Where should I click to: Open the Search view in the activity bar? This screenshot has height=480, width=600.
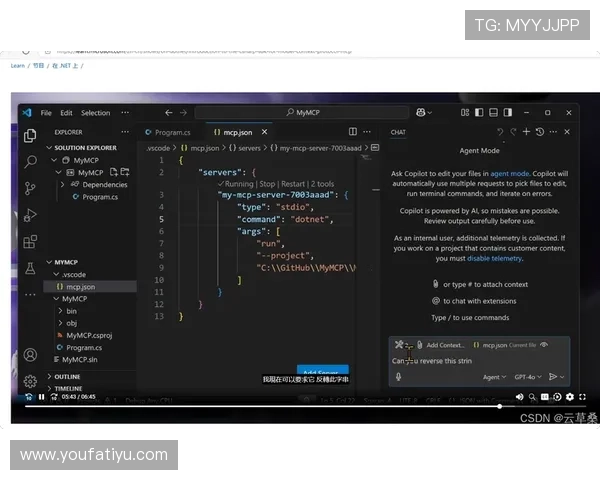(x=30, y=161)
